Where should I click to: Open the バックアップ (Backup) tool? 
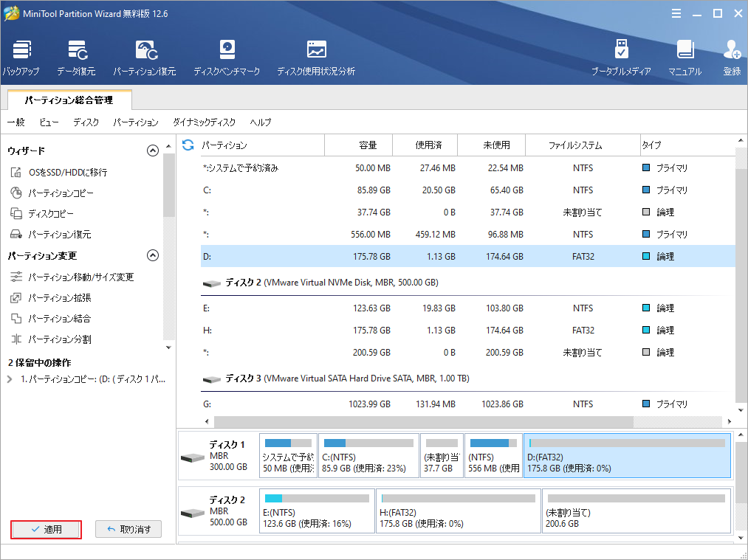coord(21,58)
